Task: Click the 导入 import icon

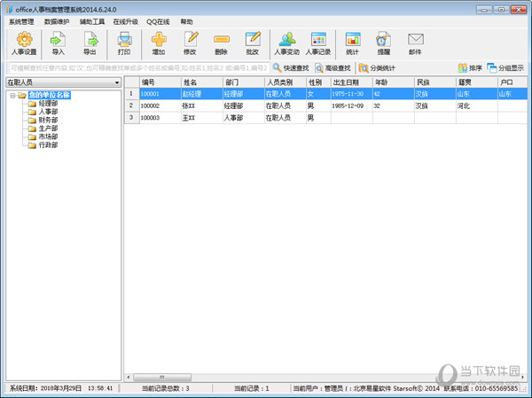Action: (59, 43)
